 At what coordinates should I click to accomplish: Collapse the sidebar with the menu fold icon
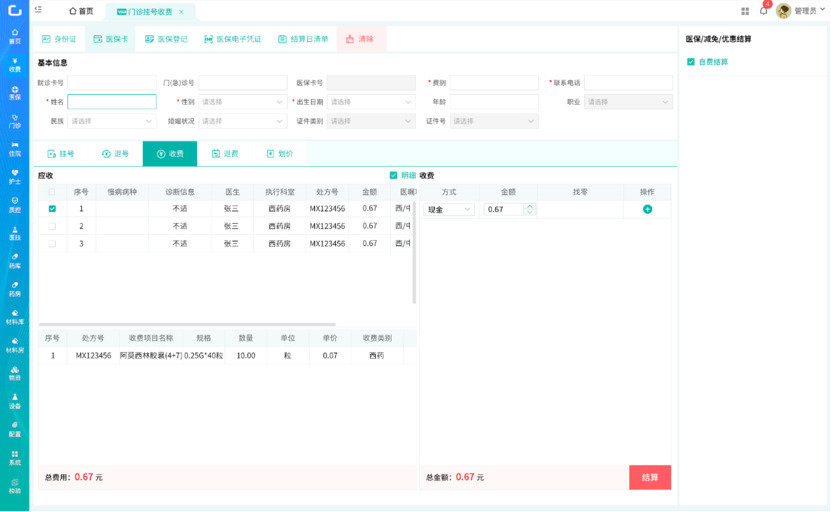38,11
